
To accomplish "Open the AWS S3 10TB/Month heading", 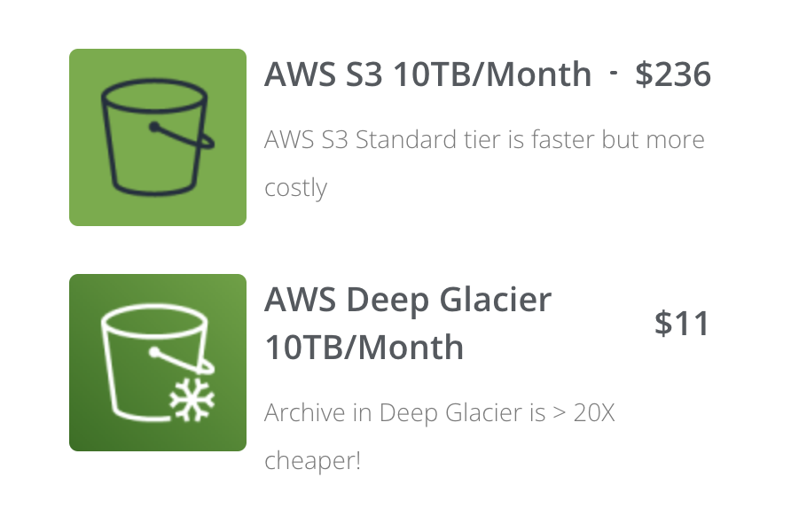I will 427,74.
